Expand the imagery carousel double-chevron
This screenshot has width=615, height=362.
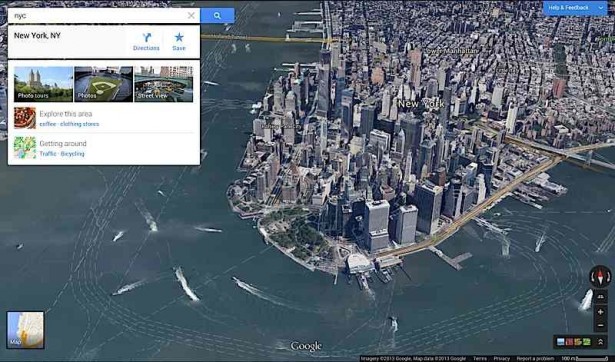coord(600,342)
